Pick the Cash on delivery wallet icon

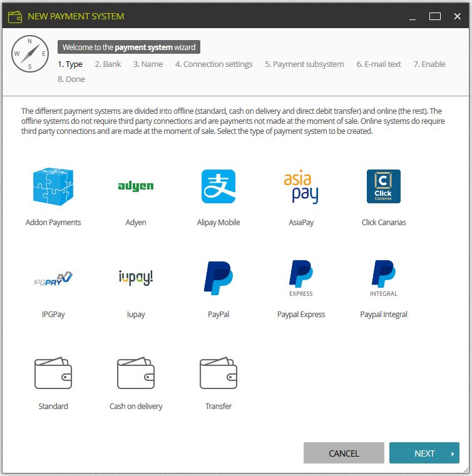(136, 373)
